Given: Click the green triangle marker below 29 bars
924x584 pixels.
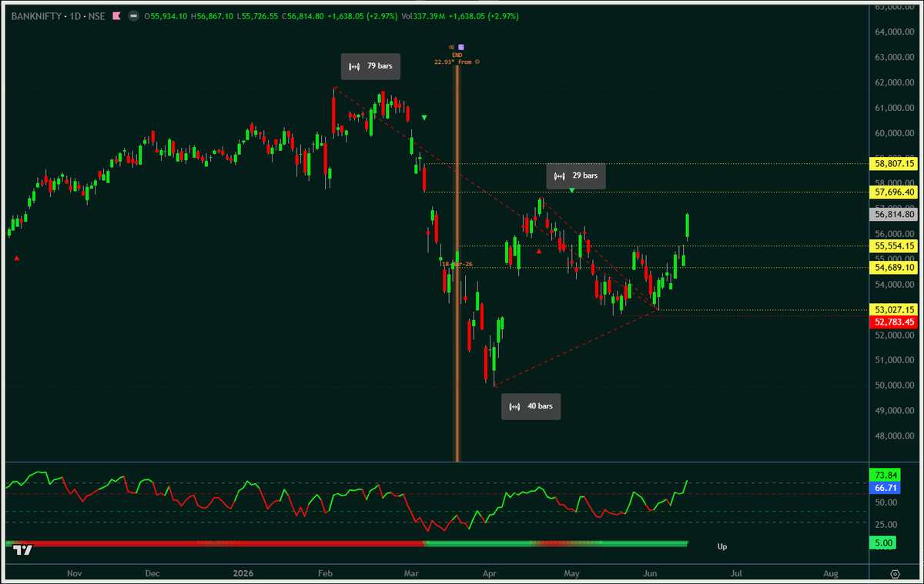Looking at the screenshot, I should (572, 190).
